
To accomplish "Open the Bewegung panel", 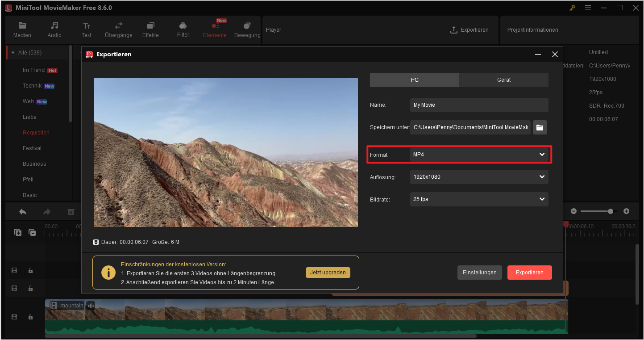I will pyautogui.click(x=247, y=29).
